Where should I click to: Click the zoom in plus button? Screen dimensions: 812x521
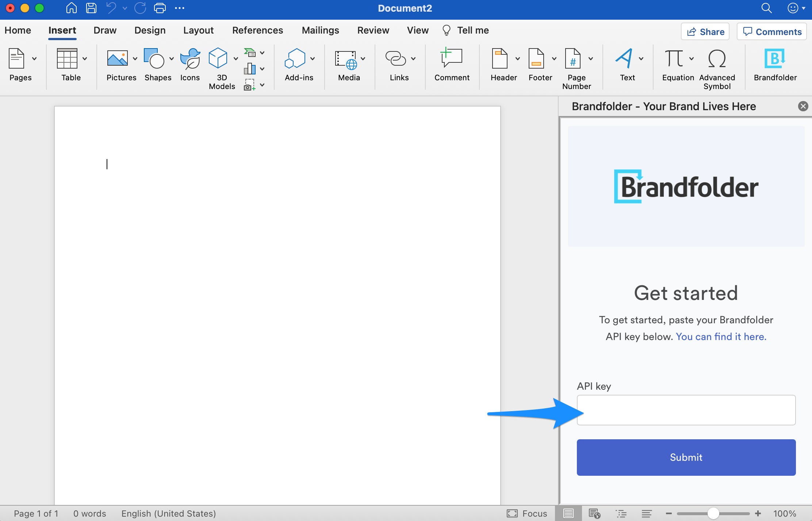(758, 514)
